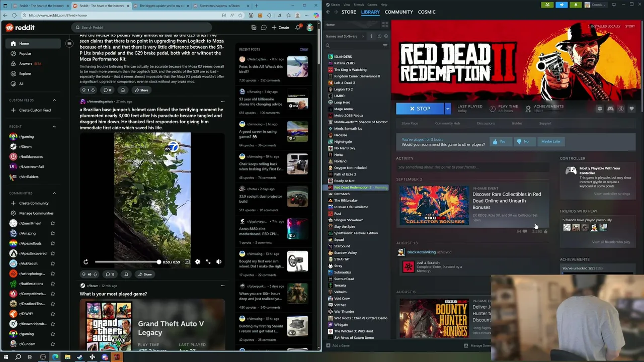Viewport: 644px width, 362px height.
Task: Open Reddit user avatar menu
Action: pos(310,27)
